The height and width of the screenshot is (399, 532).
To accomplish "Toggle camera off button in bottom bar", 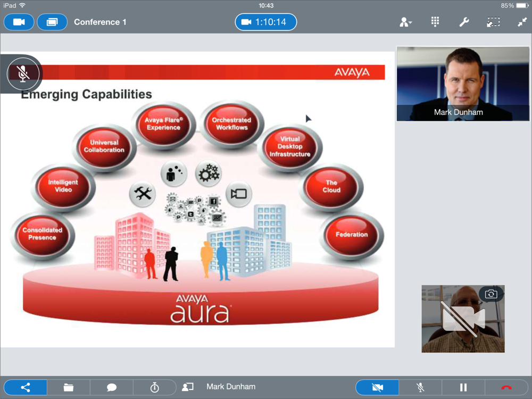I will (x=377, y=387).
